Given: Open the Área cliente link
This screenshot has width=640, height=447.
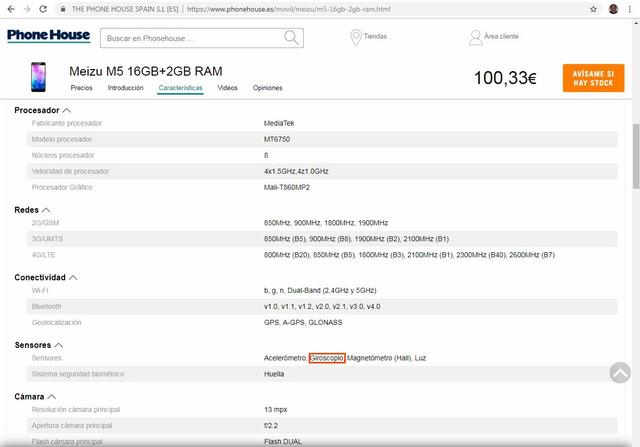Looking at the screenshot, I should (501, 36).
